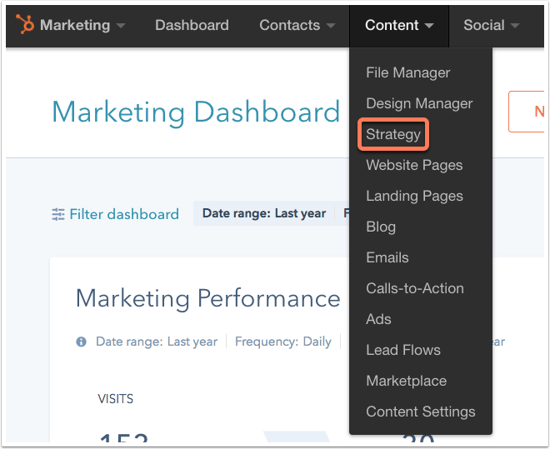Go to the Dashboard nav item

click(x=192, y=25)
